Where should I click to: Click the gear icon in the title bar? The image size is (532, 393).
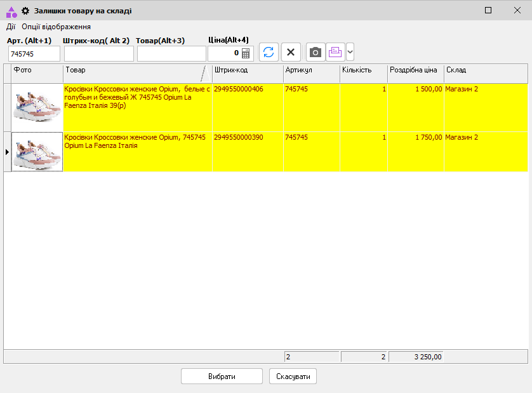25,11
